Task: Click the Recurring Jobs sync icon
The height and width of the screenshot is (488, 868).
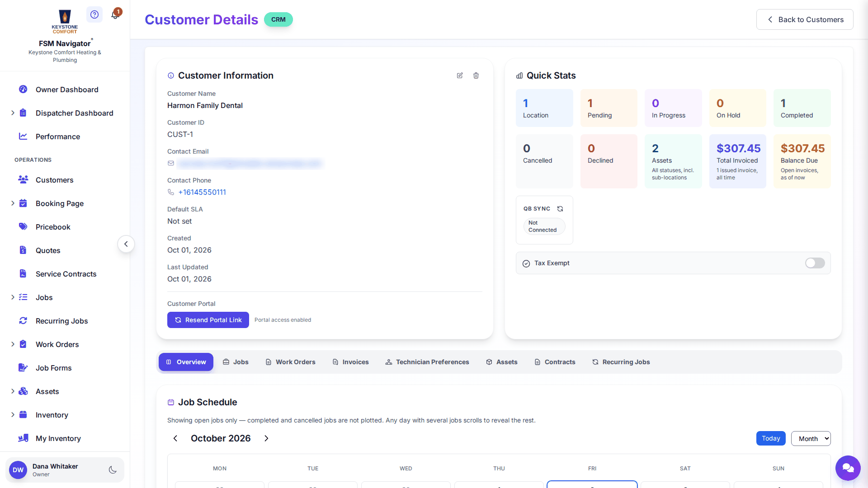Action: (x=23, y=321)
